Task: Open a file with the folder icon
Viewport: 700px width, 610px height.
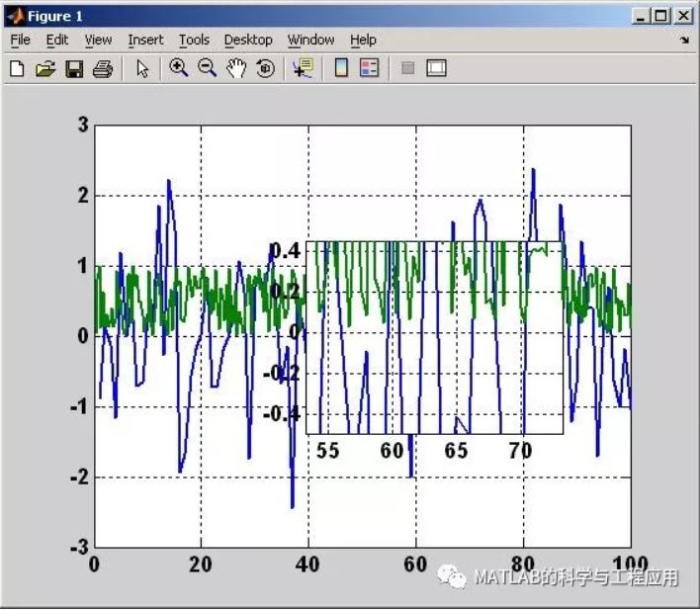Action: [45, 69]
